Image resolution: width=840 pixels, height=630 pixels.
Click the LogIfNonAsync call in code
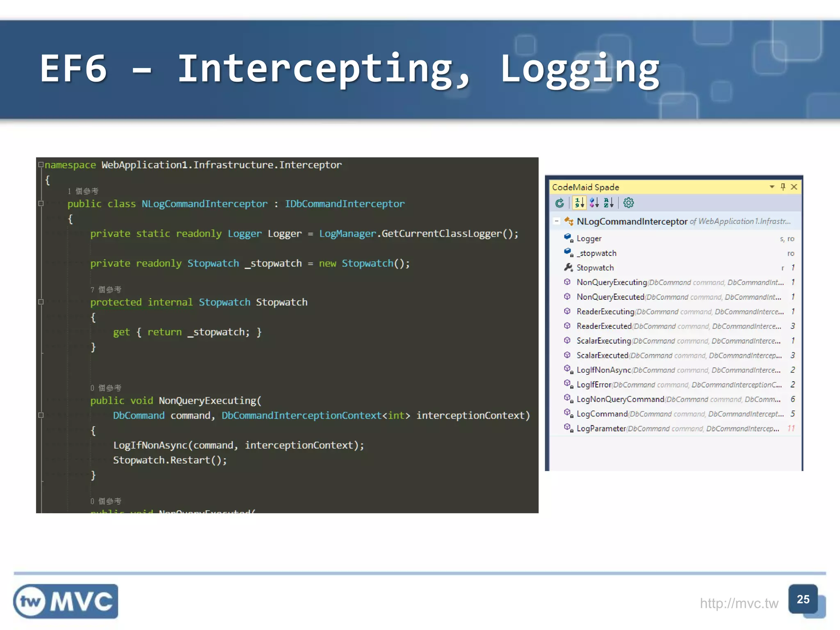click(x=239, y=445)
